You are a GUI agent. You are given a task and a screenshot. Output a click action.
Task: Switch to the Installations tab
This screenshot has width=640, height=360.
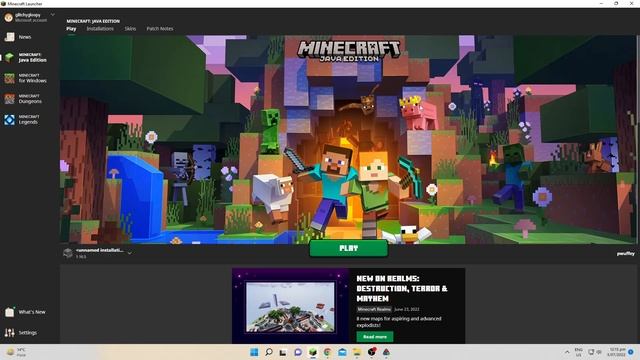100,29
